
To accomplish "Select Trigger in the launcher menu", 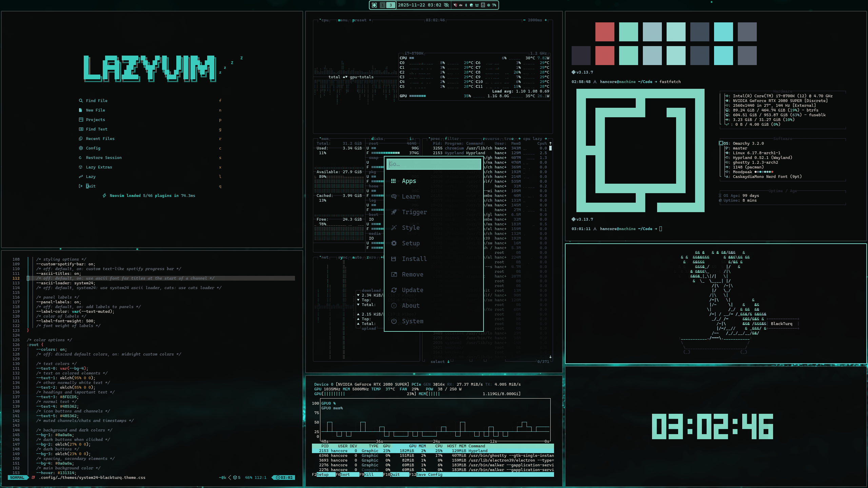I will tap(434, 212).
